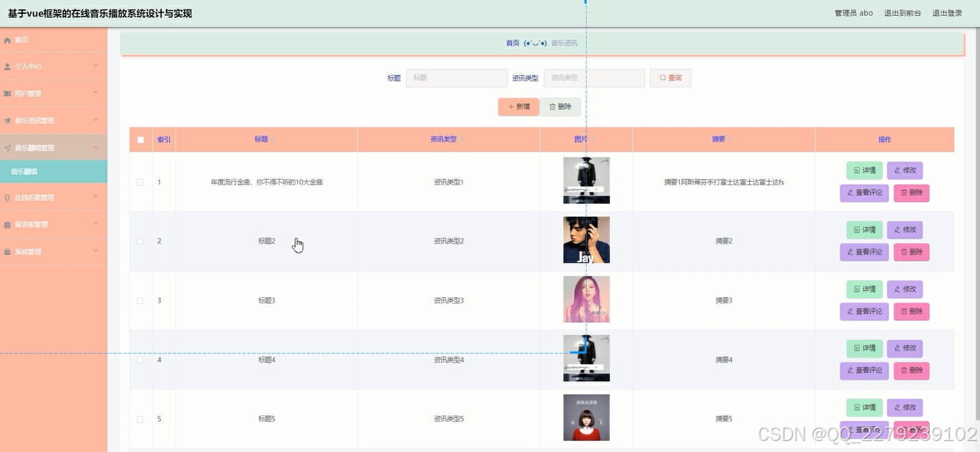Sort the table by 资讯类型 column
This screenshot has height=452, width=980.
[462, 140]
